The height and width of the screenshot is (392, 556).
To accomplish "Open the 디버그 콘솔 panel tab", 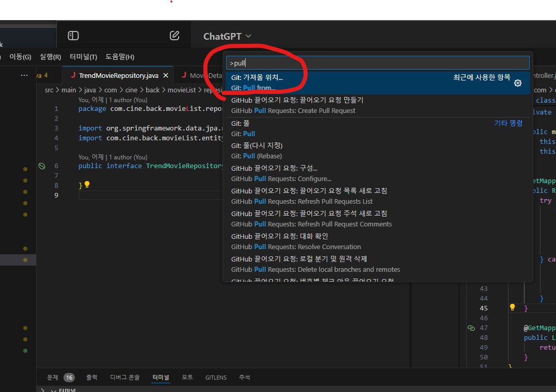I will pos(125,378).
